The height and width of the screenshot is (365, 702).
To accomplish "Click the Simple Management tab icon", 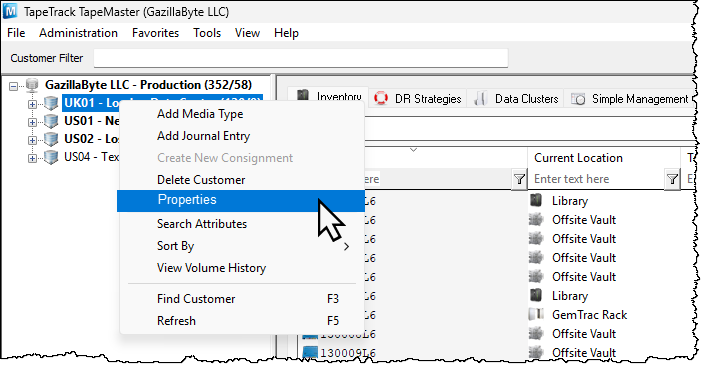I will (x=578, y=99).
